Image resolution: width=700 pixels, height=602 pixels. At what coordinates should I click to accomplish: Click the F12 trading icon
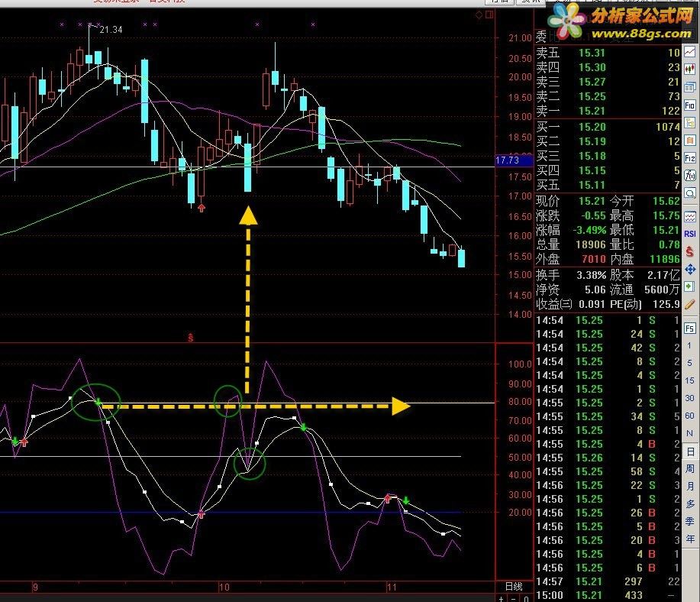point(690,158)
